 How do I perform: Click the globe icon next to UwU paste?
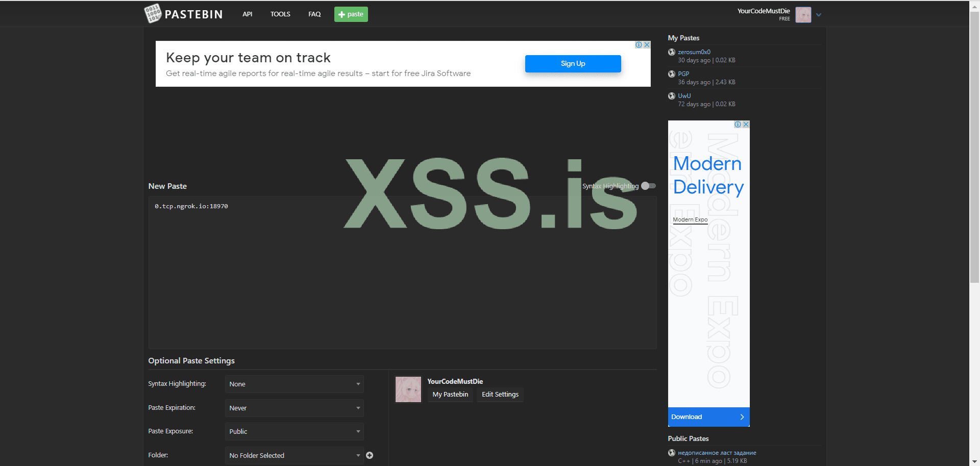click(x=672, y=96)
